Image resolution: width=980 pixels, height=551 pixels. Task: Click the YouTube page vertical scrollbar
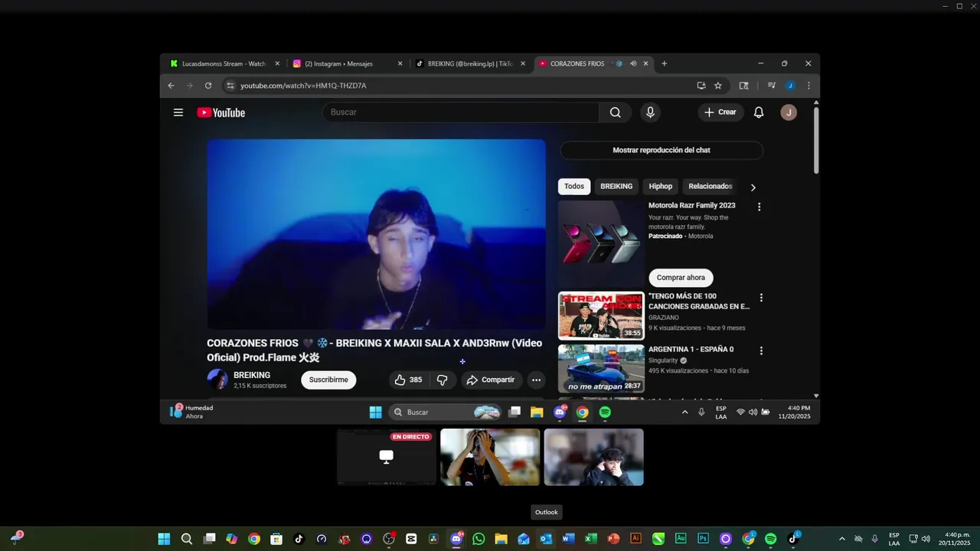(x=816, y=140)
